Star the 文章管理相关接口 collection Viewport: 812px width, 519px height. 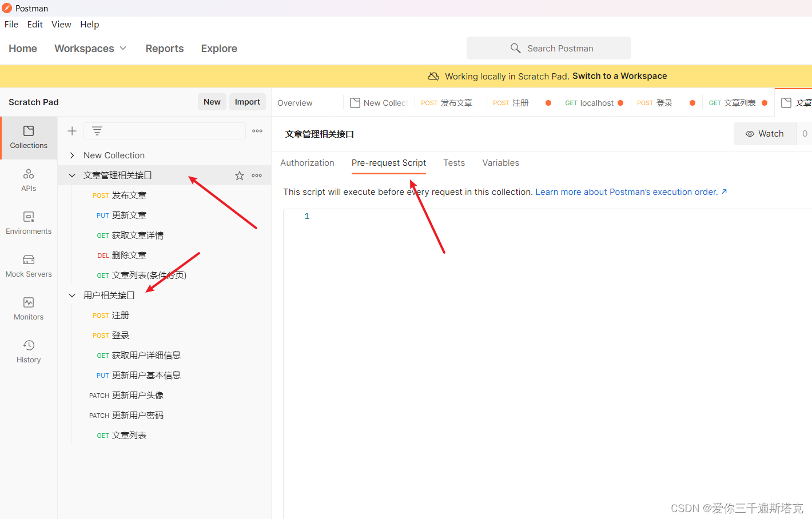coord(240,175)
